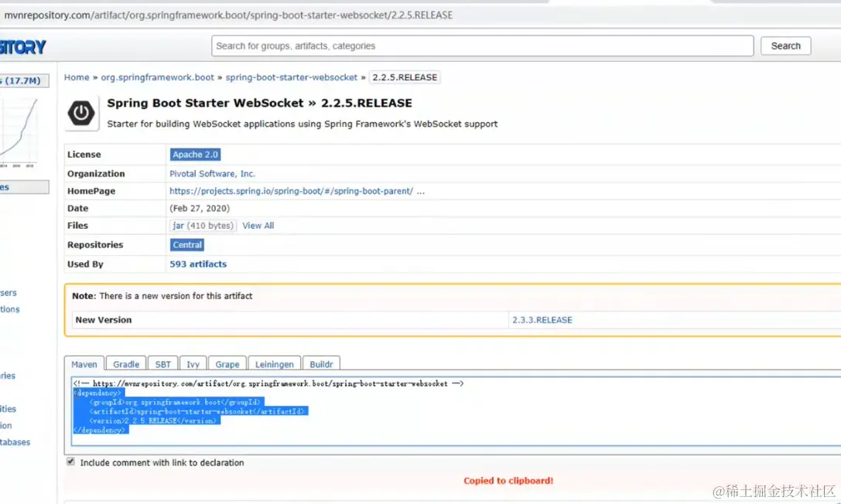Focus the search groups and artifacts field
This screenshot has height=504, width=841.
click(483, 46)
